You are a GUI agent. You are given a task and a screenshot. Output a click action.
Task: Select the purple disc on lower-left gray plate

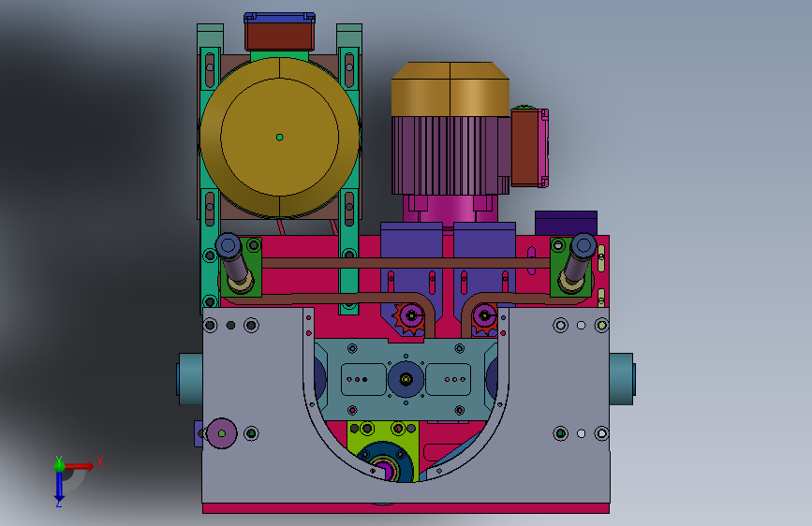pos(222,433)
